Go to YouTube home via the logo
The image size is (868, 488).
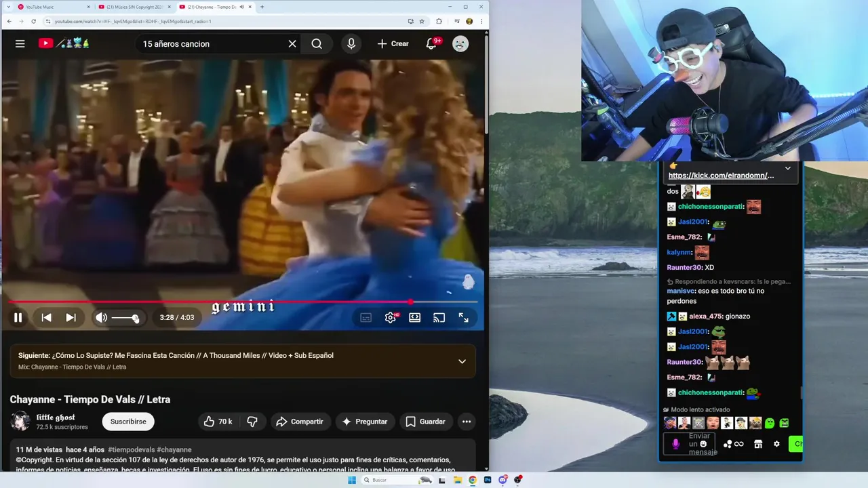coord(64,43)
